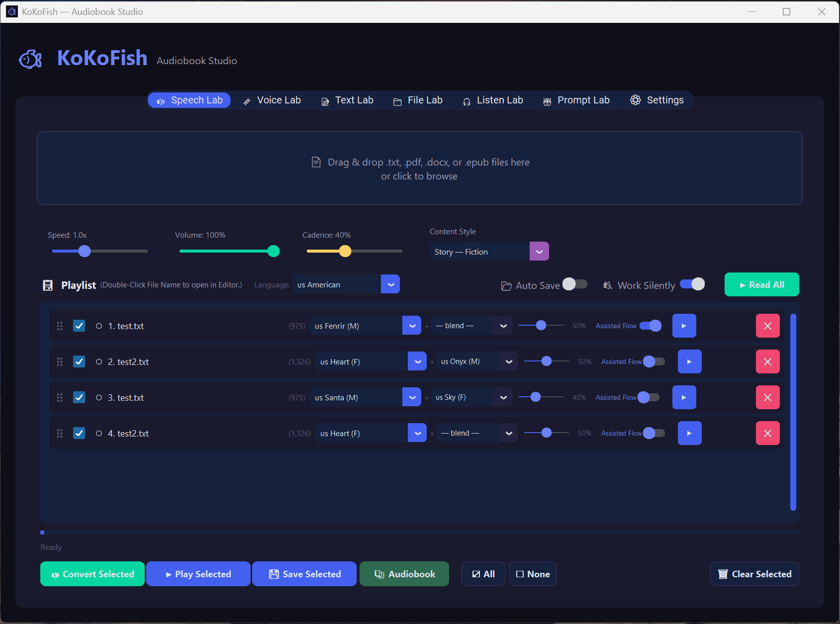Open the us Fenrir (M) voice dropdown
The height and width of the screenshot is (624, 840).
click(x=366, y=326)
